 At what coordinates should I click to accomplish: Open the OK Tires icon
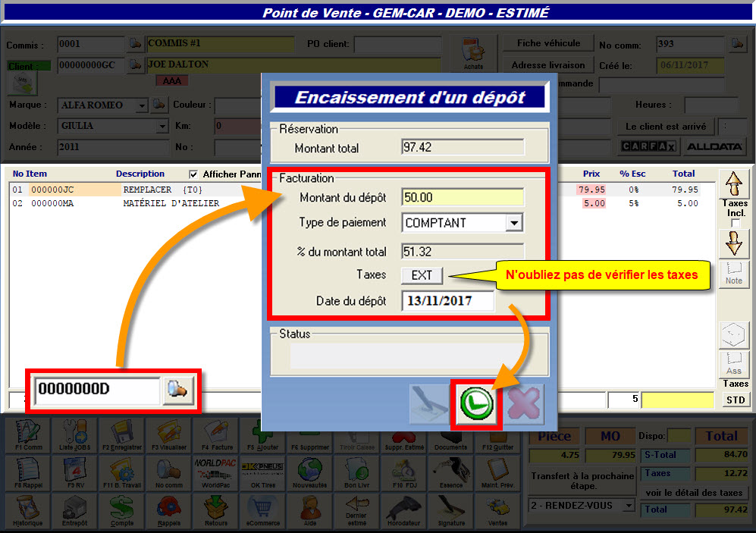tap(263, 473)
